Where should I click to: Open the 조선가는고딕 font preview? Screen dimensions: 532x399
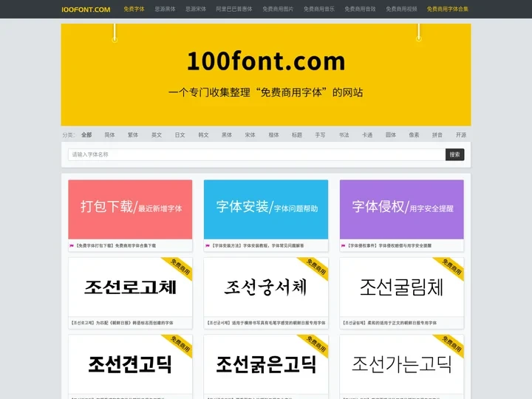click(x=402, y=364)
